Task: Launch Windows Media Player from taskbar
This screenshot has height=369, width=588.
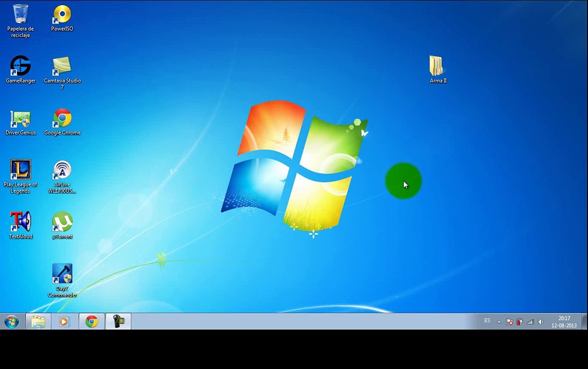Action: coord(65,321)
